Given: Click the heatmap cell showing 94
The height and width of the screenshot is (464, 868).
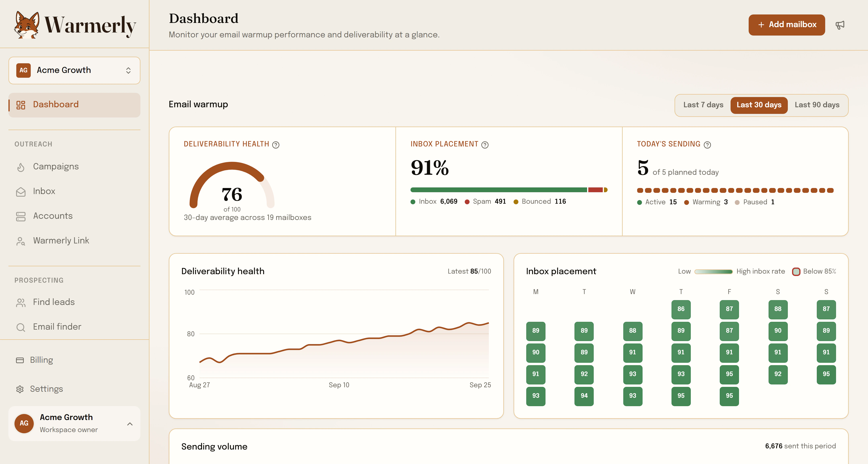Looking at the screenshot, I should [584, 396].
